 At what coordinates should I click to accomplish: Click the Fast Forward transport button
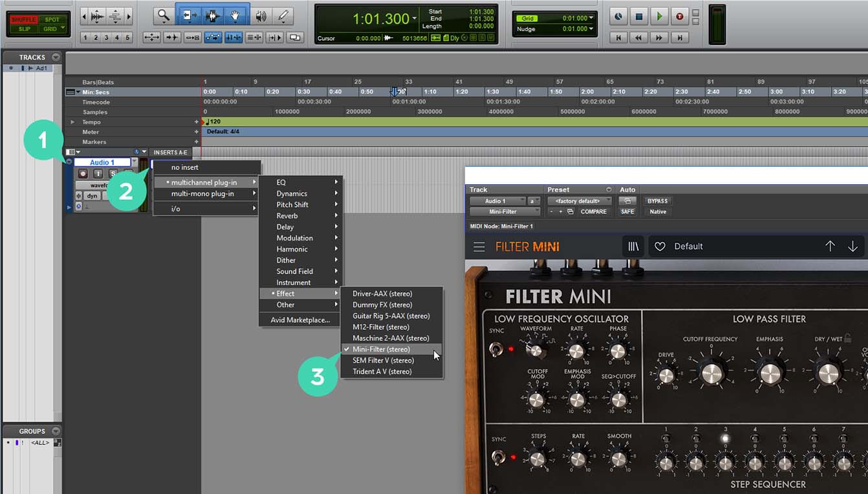pos(659,38)
